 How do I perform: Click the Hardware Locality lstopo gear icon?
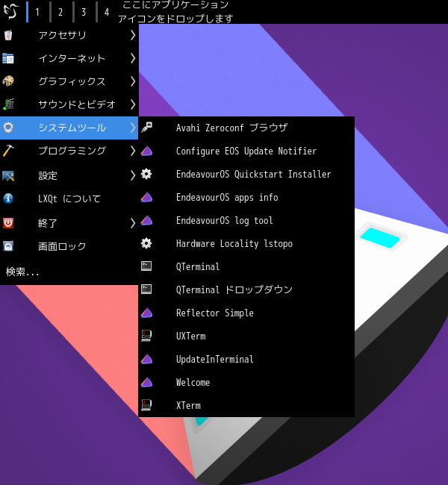point(146,243)
